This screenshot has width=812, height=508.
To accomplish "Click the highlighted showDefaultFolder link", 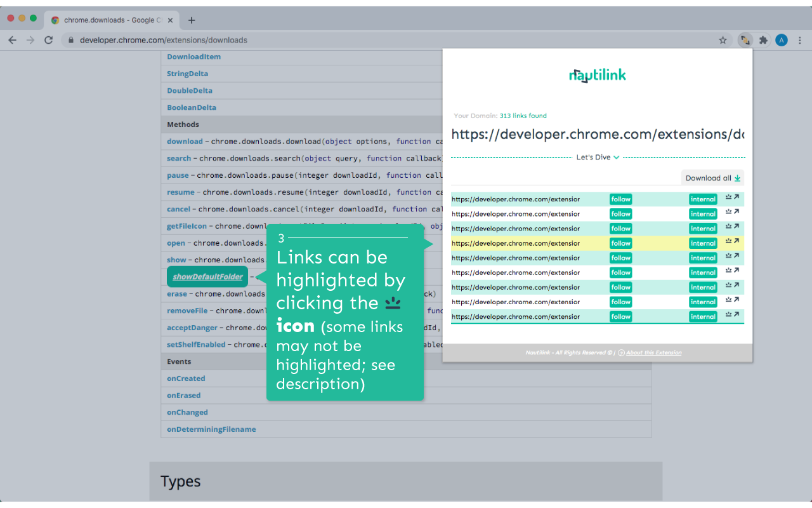I will (x=207, y=277).
